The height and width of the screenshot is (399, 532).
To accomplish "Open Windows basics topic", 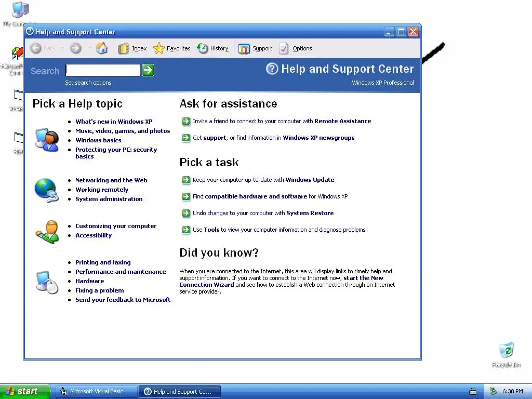I will click(98, 140).
